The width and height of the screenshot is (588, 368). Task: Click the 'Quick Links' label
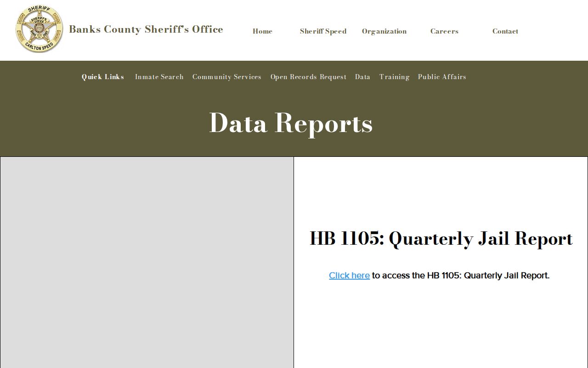click(x=103, y=77)
